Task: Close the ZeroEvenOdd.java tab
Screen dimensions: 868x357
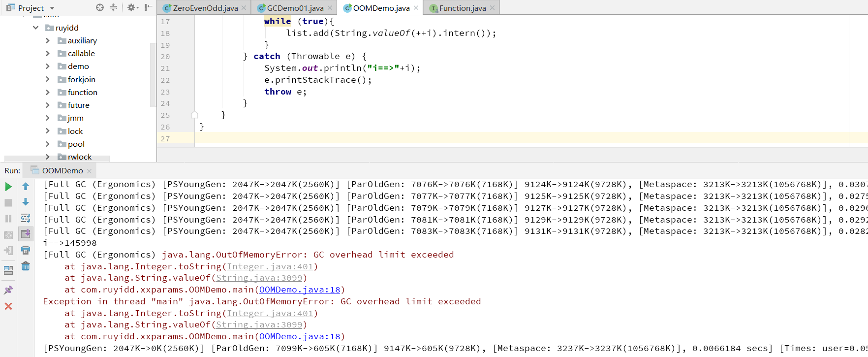Action: pyautogui.click(x=244, y=8)
